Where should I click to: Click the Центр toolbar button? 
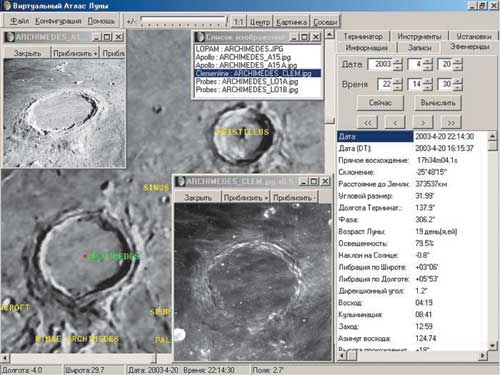260,22
